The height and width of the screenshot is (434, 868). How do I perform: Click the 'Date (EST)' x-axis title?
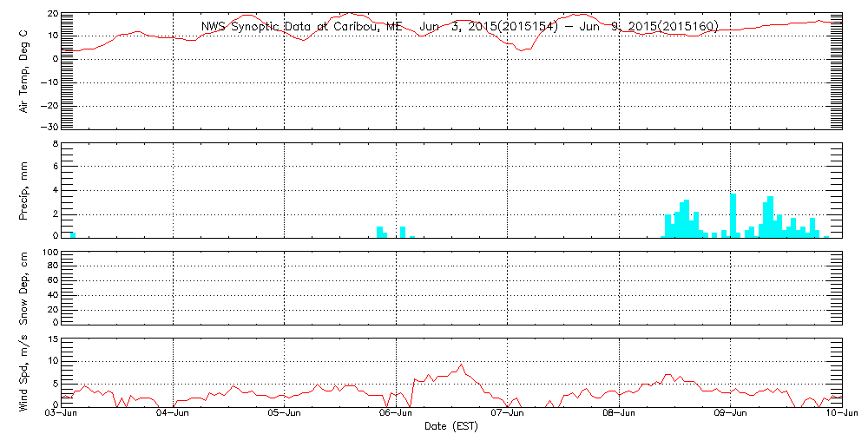(451, 426)
